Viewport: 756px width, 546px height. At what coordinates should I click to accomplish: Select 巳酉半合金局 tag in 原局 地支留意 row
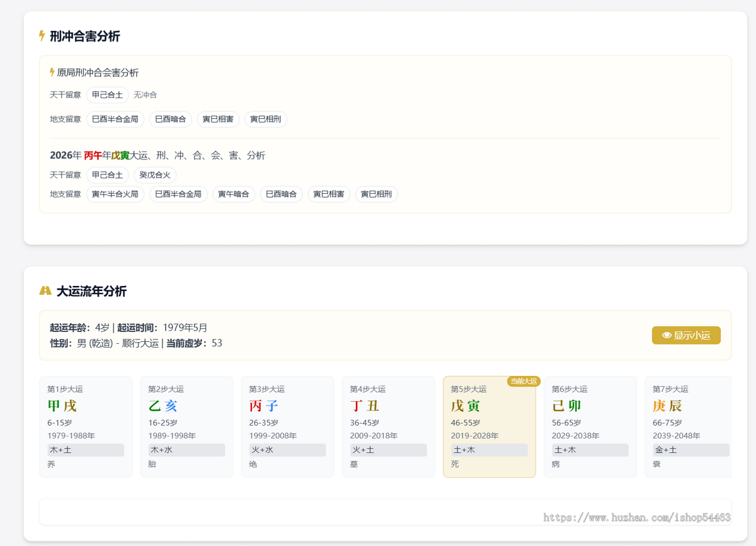click(115, 119)
